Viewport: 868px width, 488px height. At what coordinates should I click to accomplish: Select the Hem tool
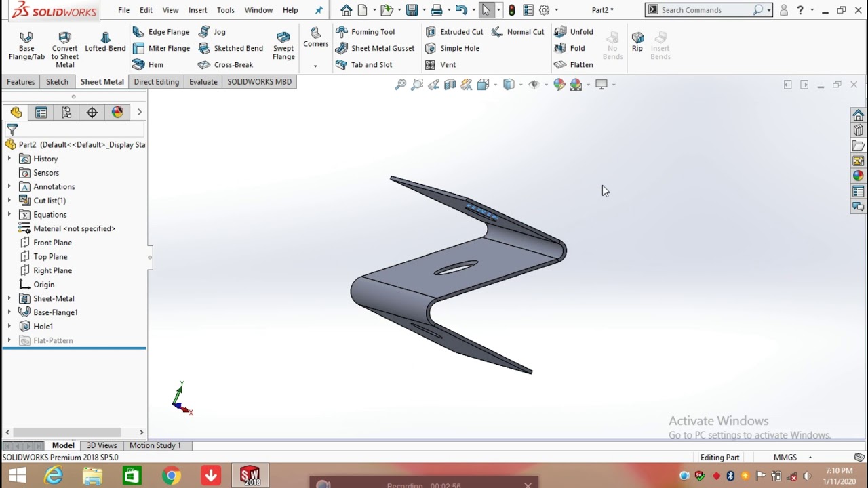coord(149,64)
